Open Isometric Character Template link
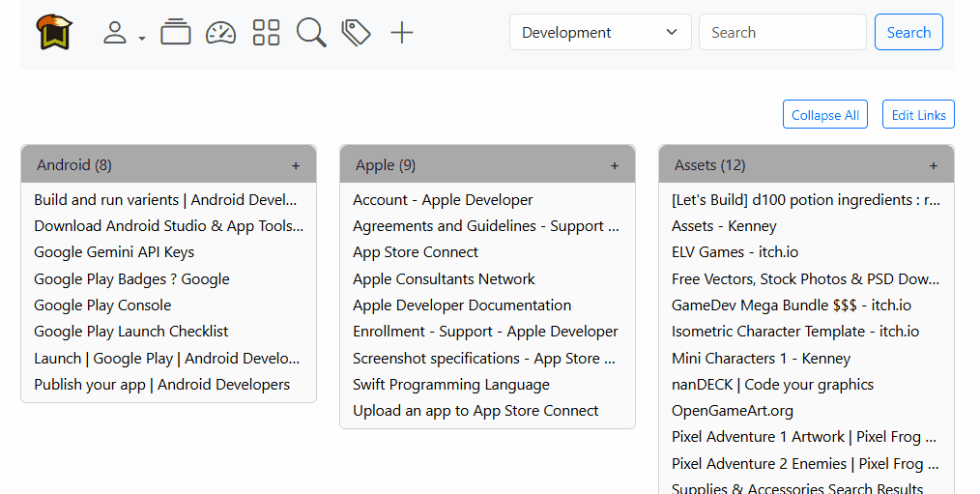The height and width of the screenshot is (494, 980). [x=795, y=332]
